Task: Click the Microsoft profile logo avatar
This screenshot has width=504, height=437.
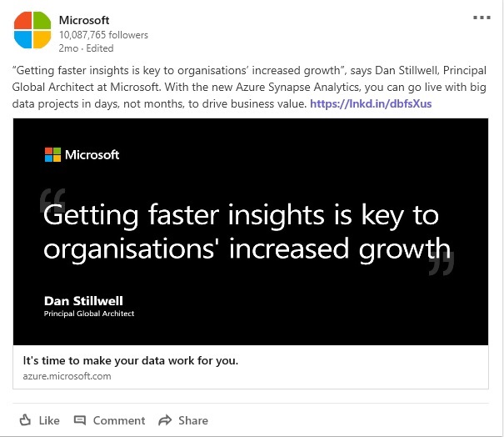Action: [x=32, y=30]
